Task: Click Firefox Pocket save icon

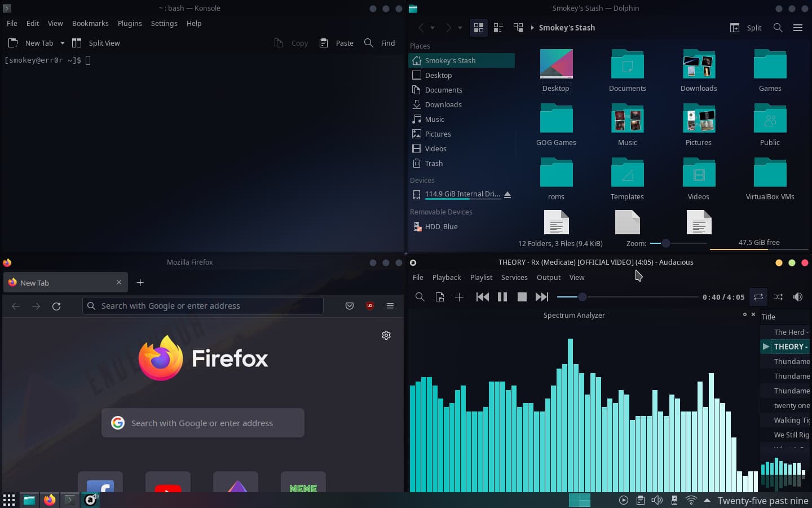Action: 350,306
